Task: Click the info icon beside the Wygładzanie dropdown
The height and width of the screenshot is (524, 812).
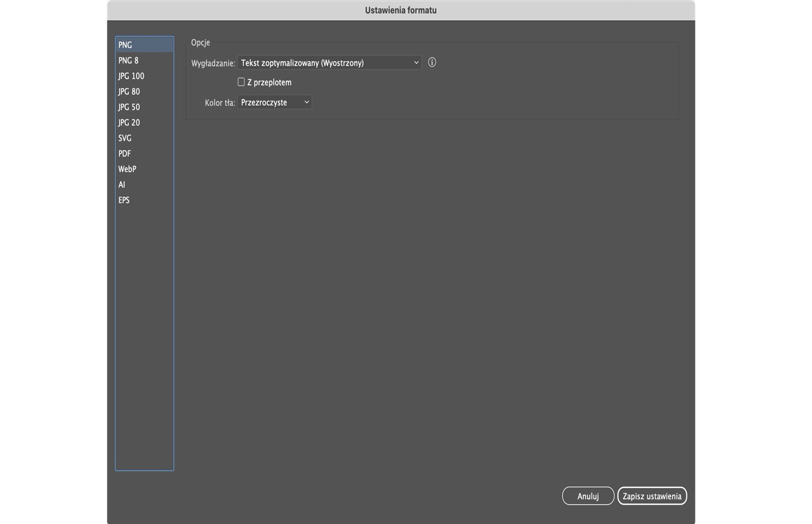Action: (x=432, y=63)
